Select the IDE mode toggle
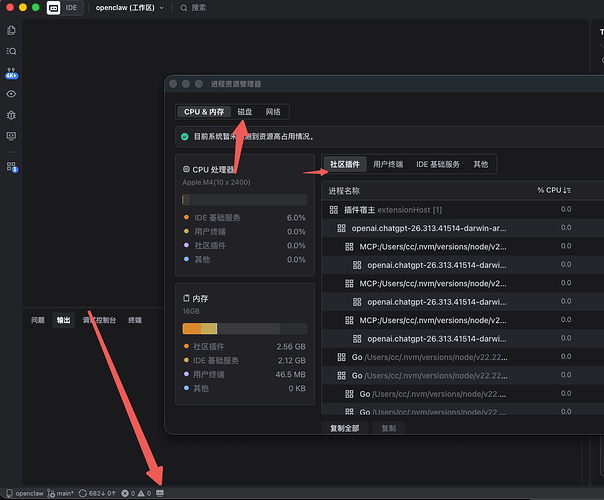Image resolution: width=604 pixels, height=500 pixels. [x=71, y=8]
